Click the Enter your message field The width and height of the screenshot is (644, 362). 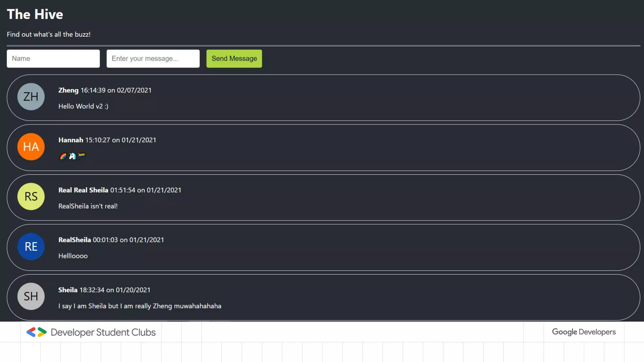pyautogui.click(x=153, y=58)
